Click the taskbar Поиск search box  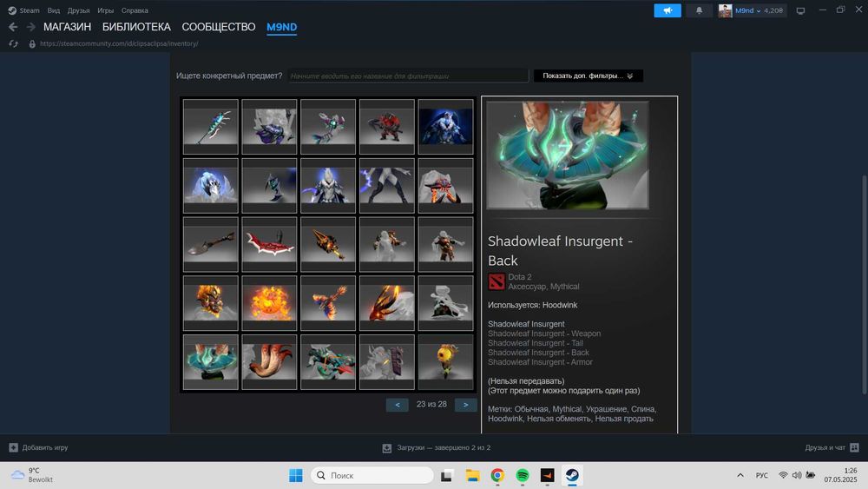pyautogui.click(x=372, y=475)
